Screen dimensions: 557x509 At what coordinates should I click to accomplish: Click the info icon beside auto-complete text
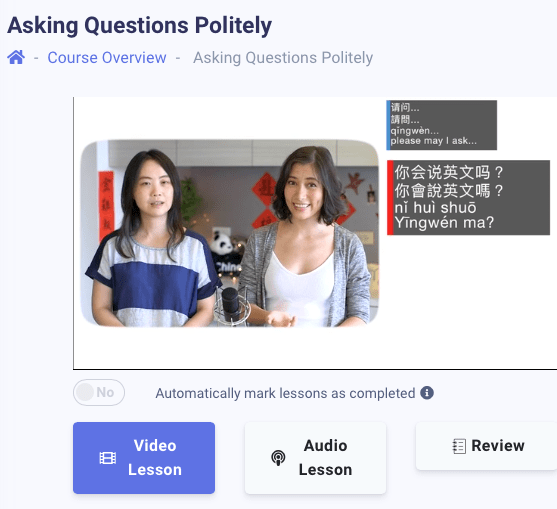(427, 393)
